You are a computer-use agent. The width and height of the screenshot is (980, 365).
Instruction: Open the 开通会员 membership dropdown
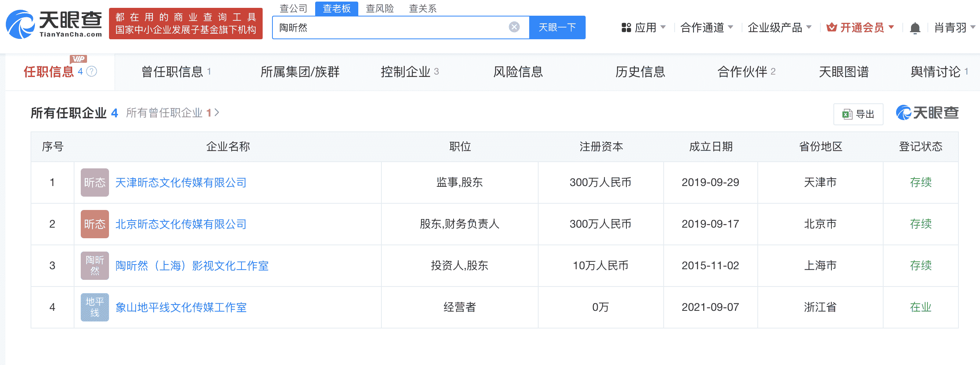(x=860, y=27)
